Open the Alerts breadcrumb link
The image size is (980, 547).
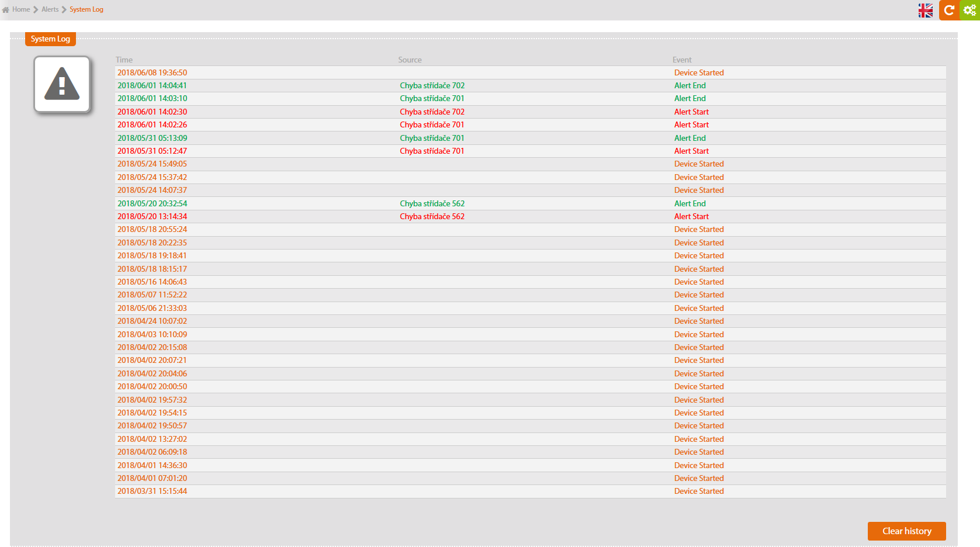click(50, 9)
